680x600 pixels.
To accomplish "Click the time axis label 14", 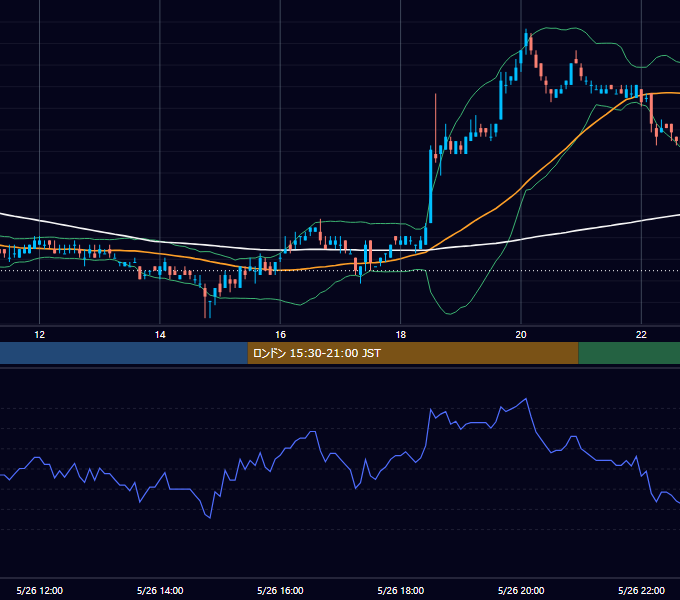I will point(160,335).
